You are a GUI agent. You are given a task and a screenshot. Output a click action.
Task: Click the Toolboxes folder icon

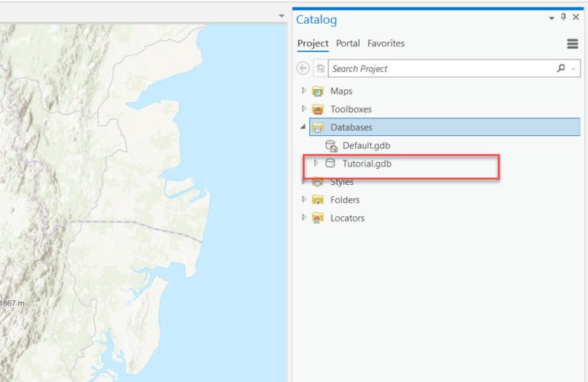(x=318, y=109)
